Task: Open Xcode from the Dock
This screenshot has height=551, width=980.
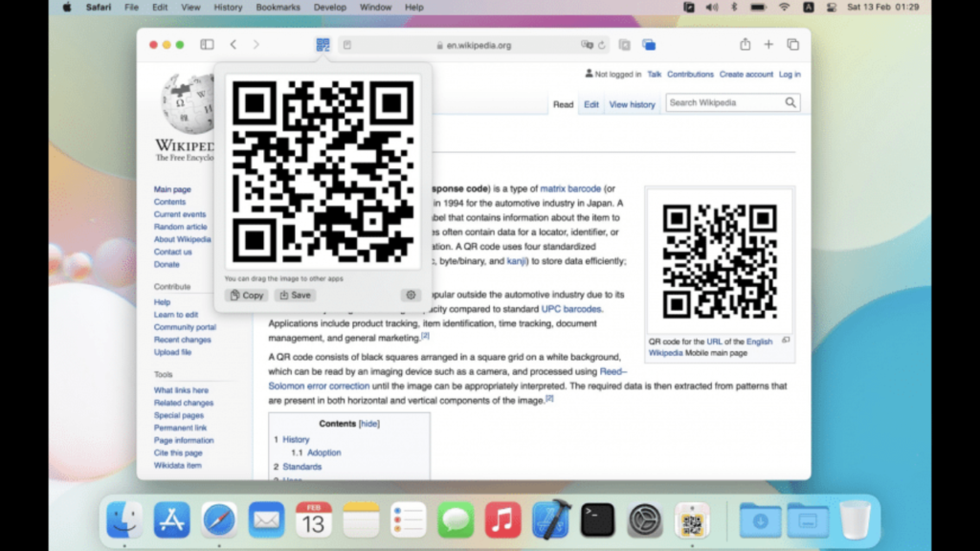Action: pyautogui.click(x=550, y=519)
